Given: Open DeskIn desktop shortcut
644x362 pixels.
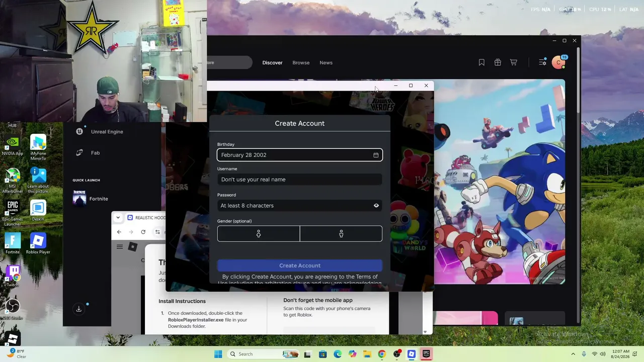Looking at the screenshot, I should pos(38,211).
